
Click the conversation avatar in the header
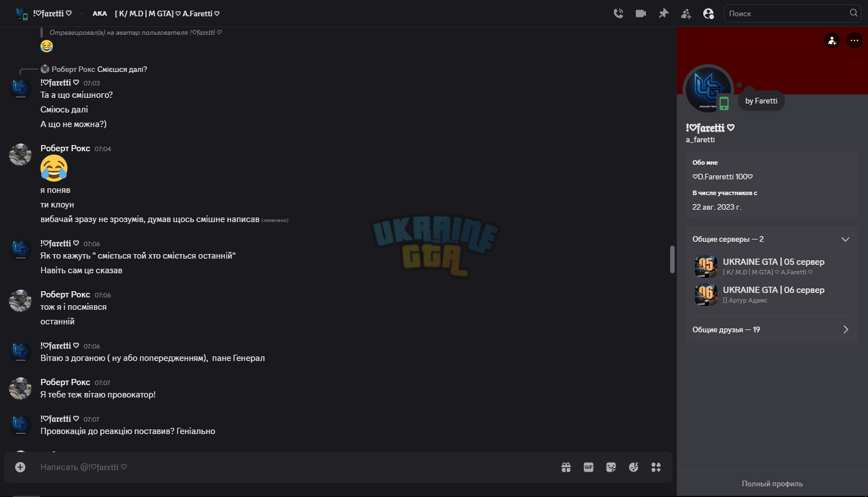(21, 13)
